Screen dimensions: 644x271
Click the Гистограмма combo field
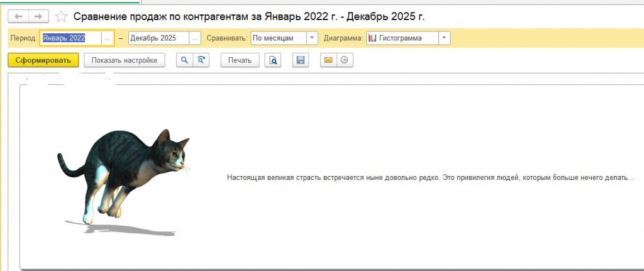click(x=402, y=38)
